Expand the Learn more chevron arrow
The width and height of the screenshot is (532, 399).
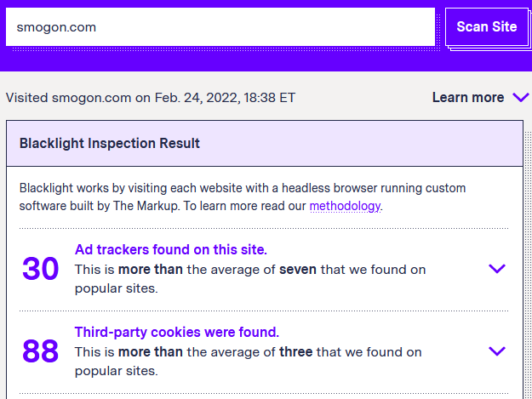(520, 98)
